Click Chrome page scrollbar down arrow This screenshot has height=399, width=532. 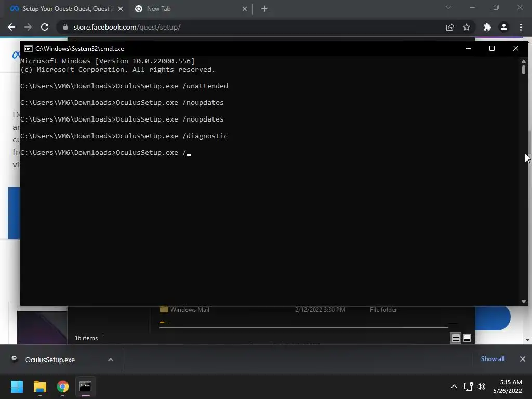click(527, 339)
